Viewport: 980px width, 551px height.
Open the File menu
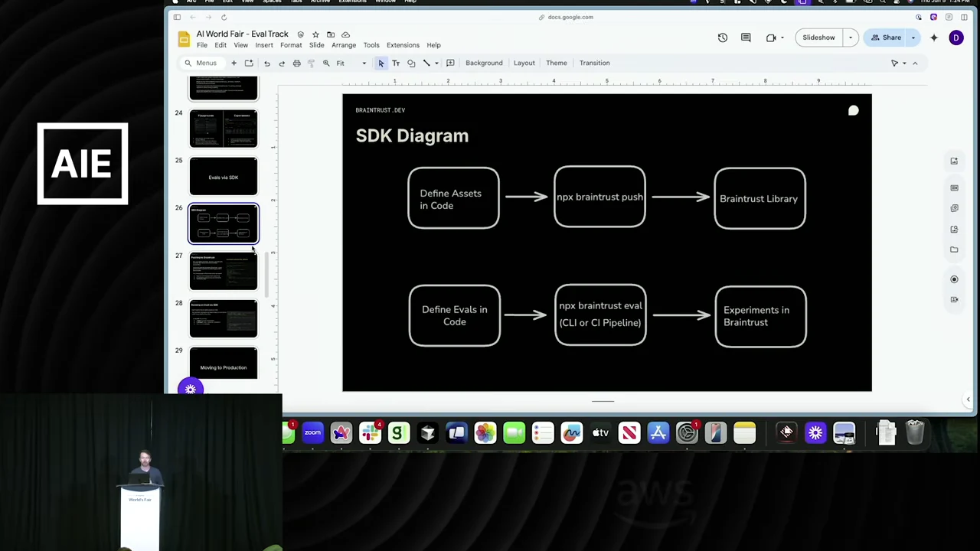tap(202, 45)
